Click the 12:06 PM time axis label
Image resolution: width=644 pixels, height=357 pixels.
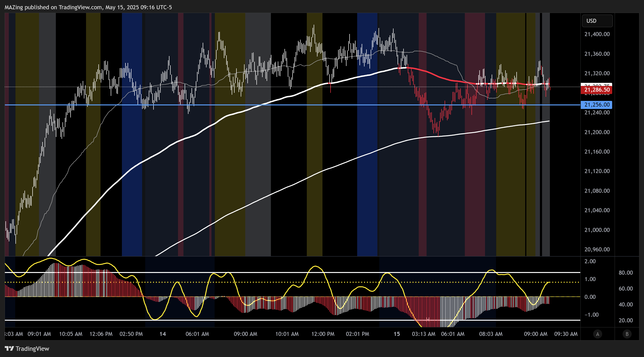point(101,334)
